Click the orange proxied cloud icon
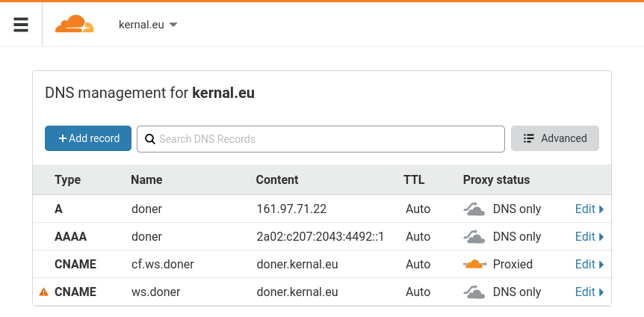644x317 pixels. point(474,265)
